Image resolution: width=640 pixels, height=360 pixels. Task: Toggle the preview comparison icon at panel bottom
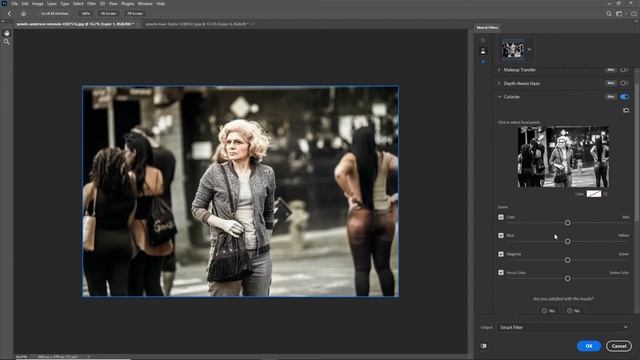pyautogui.click(x=484, y=346)
